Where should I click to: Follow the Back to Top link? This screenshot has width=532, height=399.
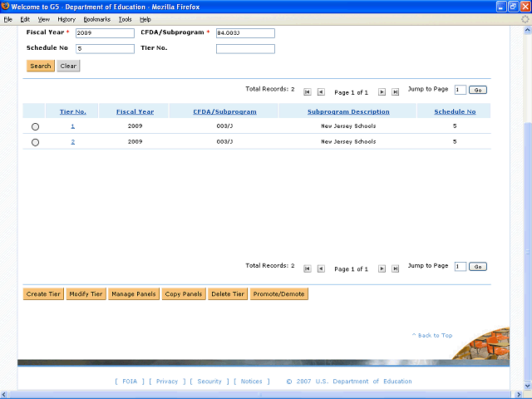pos(432,335)
